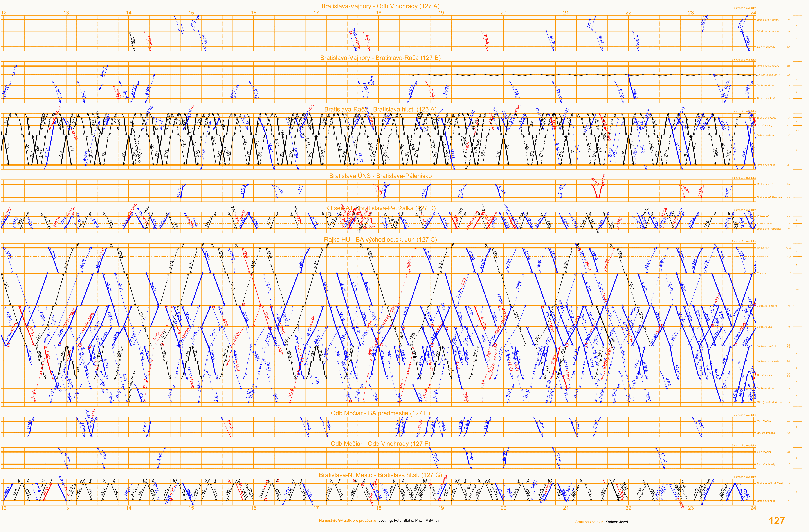
Task: Click the 'Kittsee AT - Bratislava-Petržalka (127 D)' title
Action: [380, 208]
